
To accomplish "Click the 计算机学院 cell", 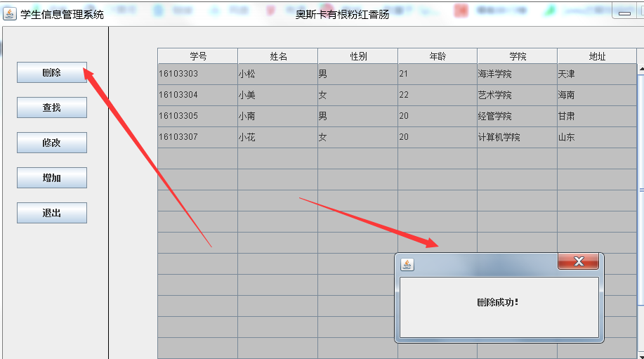I will [x=517, y=137].
